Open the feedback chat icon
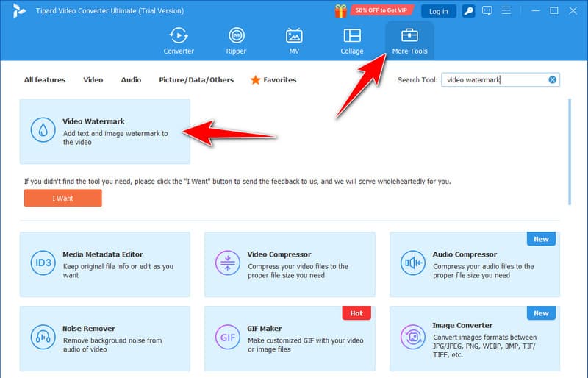The height and width of the screenshot is (378, 588). tap(487, 10)
